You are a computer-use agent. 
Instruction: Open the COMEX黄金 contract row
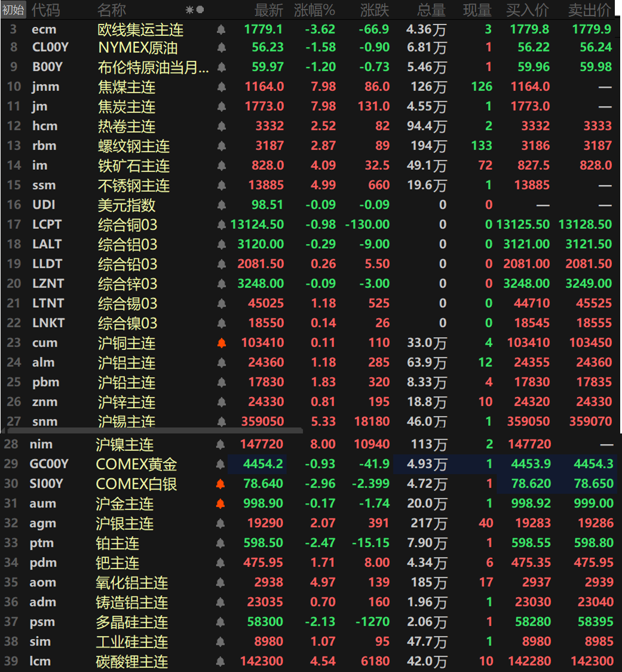136,464
